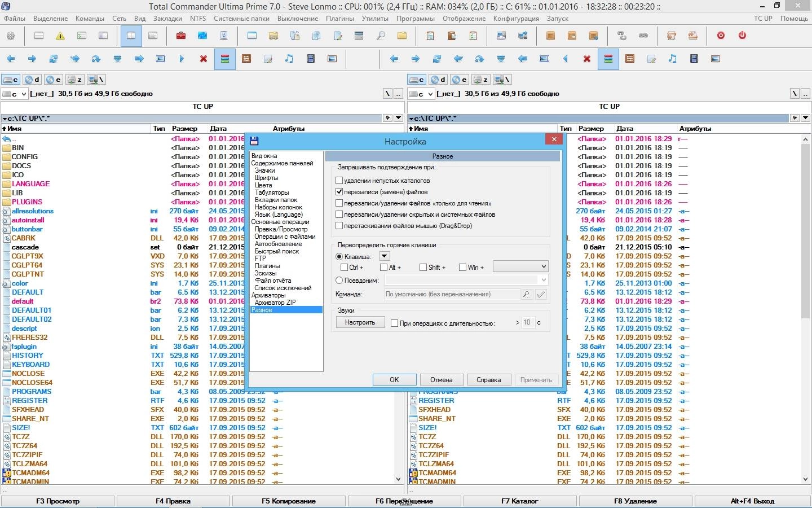Viewport: 812px width, 508px height.
Task: Open the Закладки menu
Action: coord(167,19)
